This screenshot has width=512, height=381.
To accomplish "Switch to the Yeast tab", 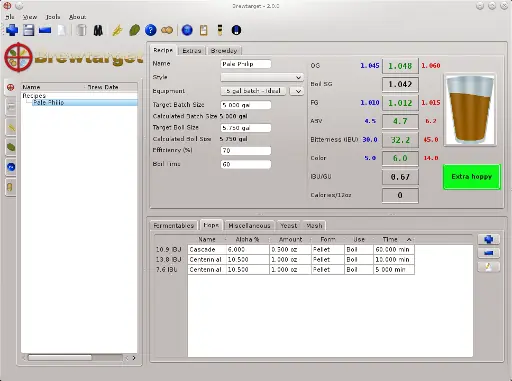I will 288,226.
